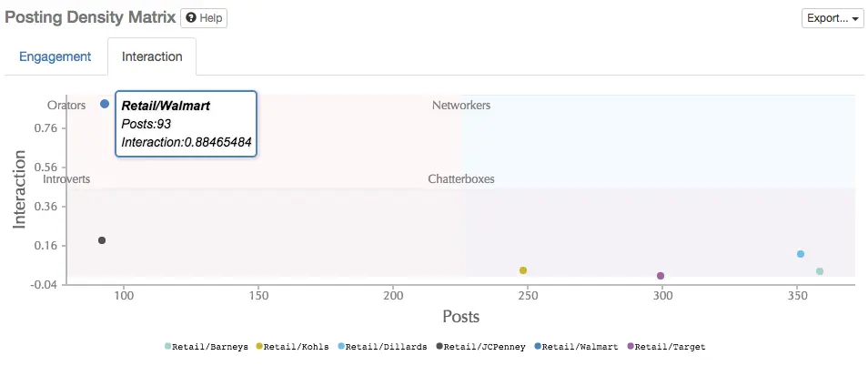Select the purple Target data point
Screen dimensions: 868x366
(x=661, y=276)
